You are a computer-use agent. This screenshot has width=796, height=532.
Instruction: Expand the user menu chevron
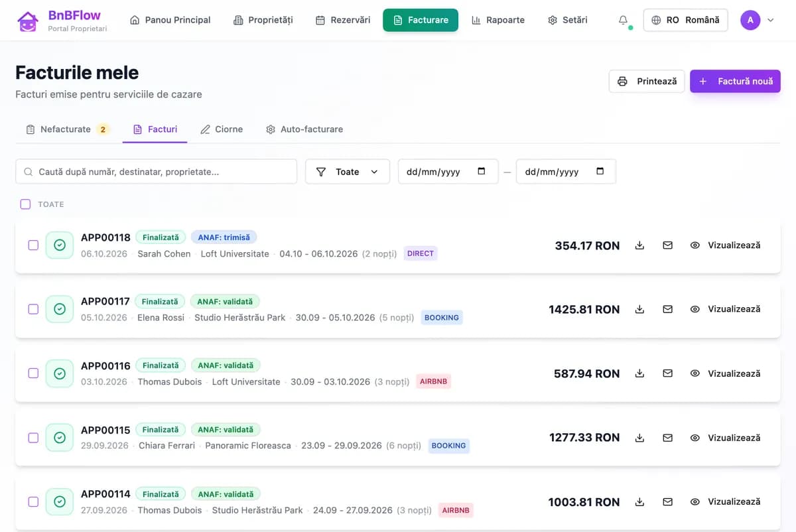point(770,21)
